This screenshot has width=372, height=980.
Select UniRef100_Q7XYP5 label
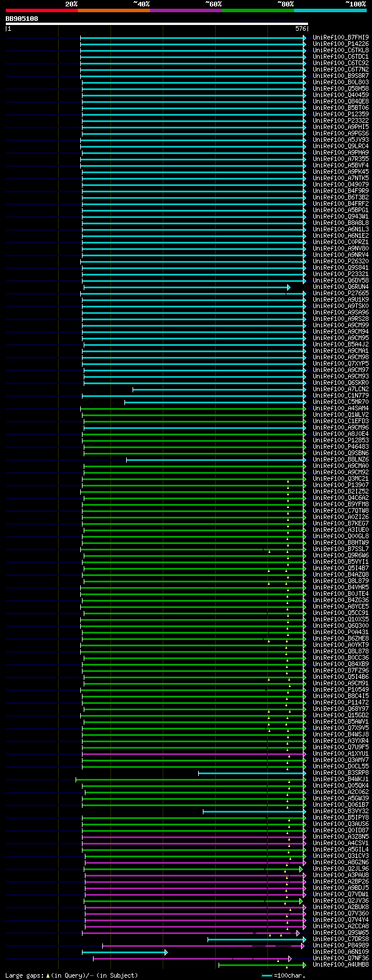[341, 363]
